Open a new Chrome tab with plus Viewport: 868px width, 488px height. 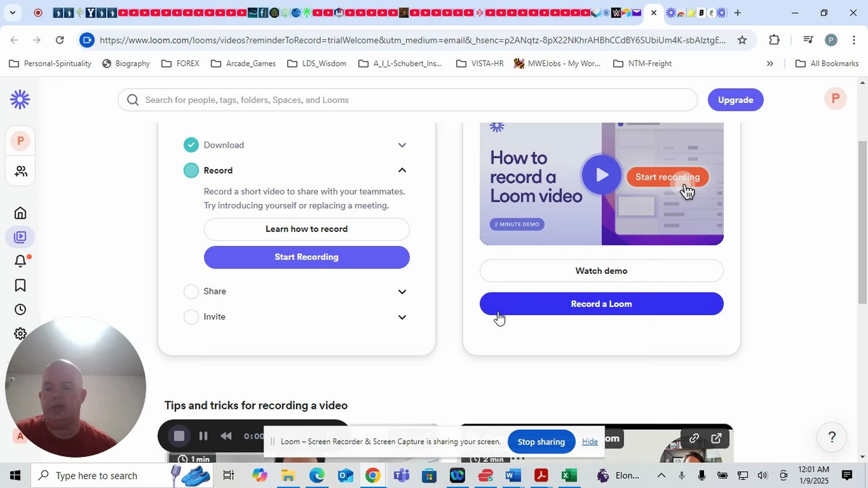pos(738,13)
